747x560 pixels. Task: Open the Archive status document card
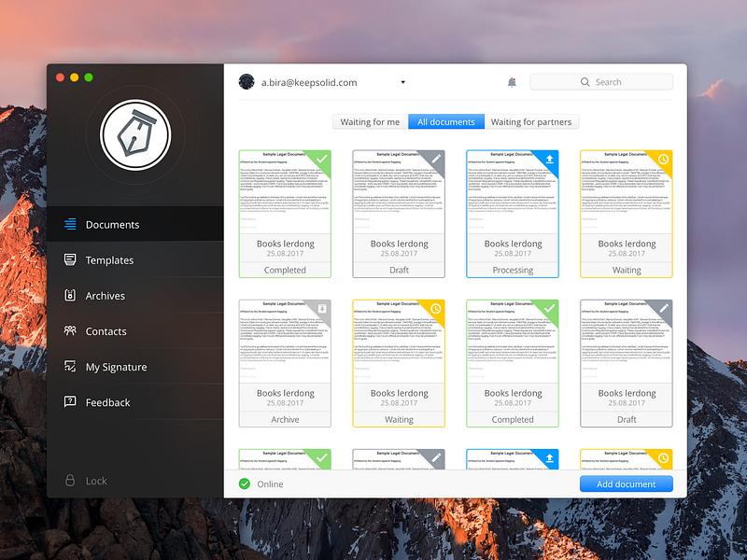285,363
